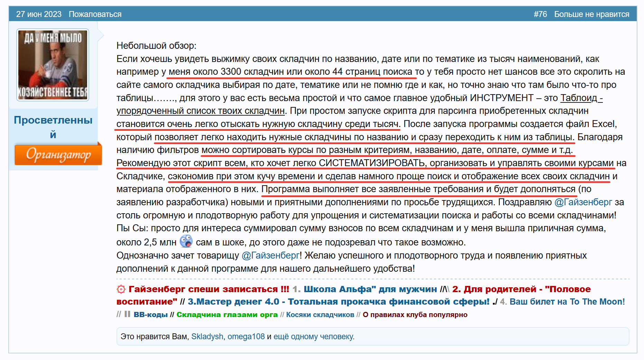Open the user avatar image
644x360 pixels.
pyautogui.click(x=53, y=65)
